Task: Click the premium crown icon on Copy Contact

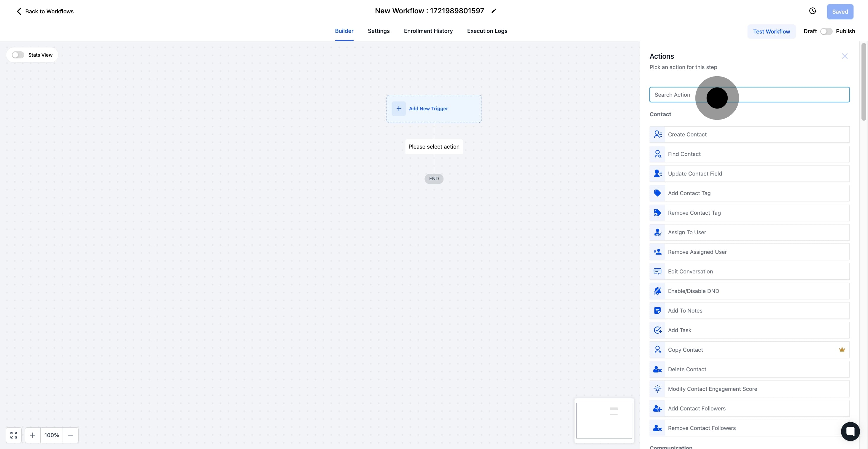Action: tap(842, 350)
